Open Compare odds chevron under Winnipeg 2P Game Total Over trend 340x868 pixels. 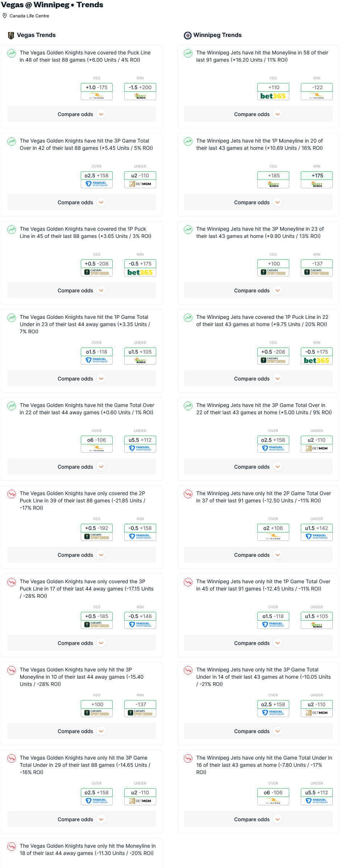tap(278, 555)
